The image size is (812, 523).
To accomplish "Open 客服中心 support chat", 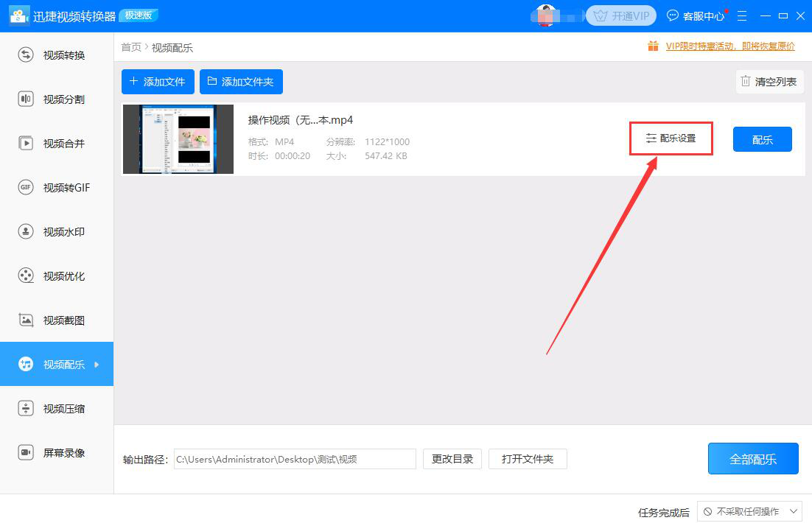I will point(696,16).
